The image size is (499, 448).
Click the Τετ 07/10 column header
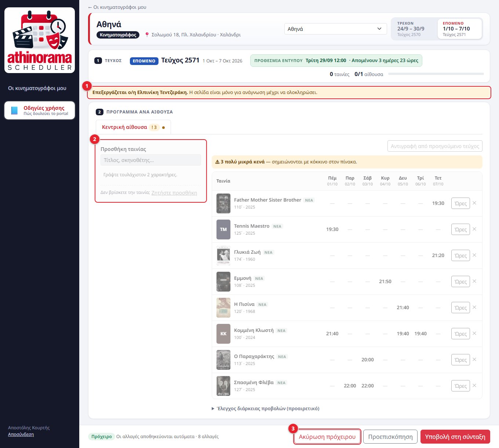[438, 181]
